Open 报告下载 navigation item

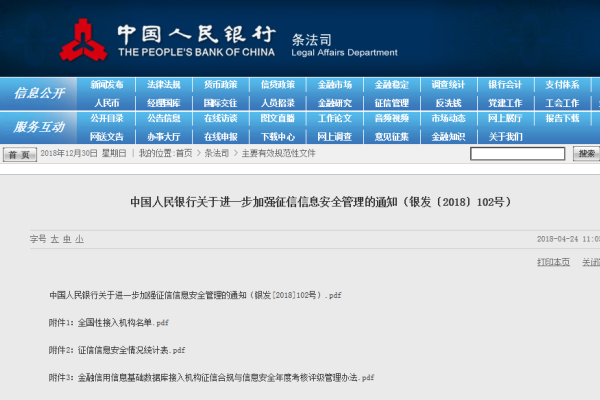(x=562, y=118)
